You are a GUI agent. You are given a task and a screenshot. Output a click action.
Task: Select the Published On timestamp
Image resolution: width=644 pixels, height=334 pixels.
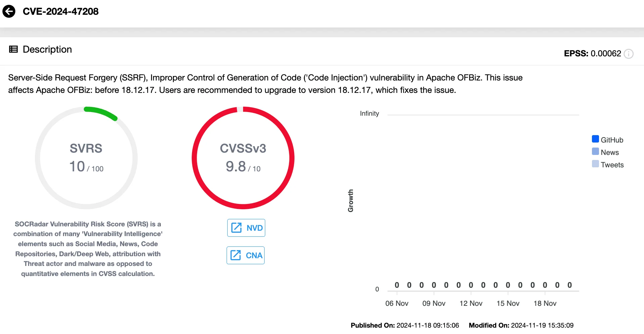click(x=405, y=325)
